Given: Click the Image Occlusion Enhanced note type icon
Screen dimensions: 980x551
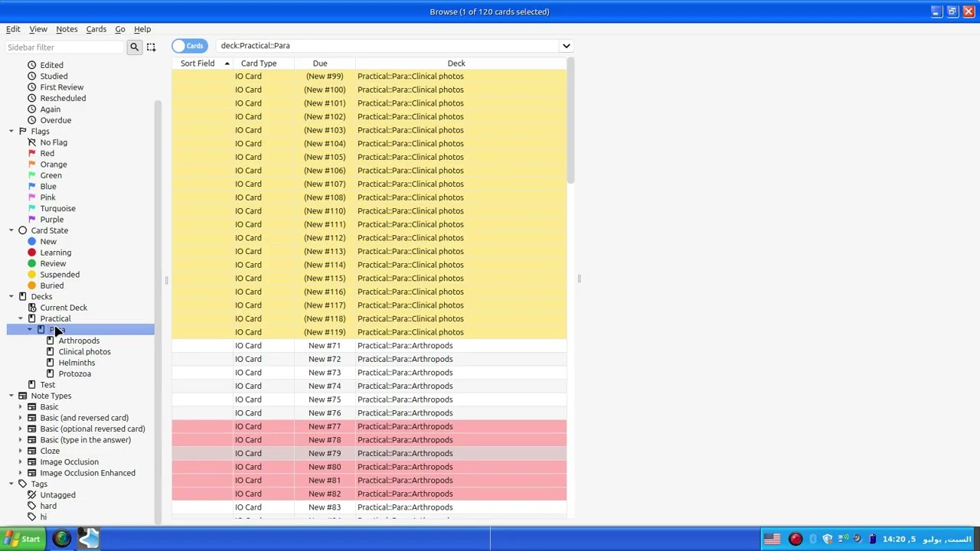Looking at the screenshot, I should tap(31, 473).
